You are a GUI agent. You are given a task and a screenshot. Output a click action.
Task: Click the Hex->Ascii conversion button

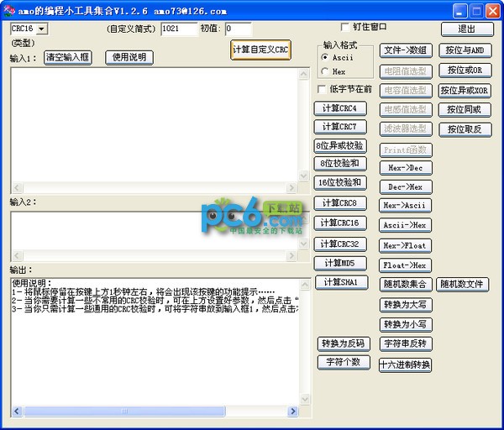coord(405,206)
